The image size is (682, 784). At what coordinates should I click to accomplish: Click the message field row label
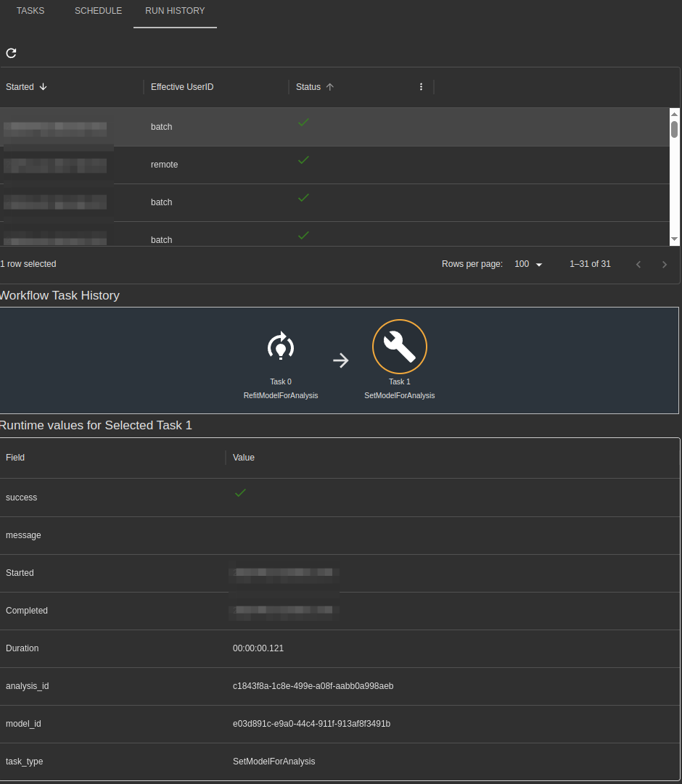[x=23, y=535]
